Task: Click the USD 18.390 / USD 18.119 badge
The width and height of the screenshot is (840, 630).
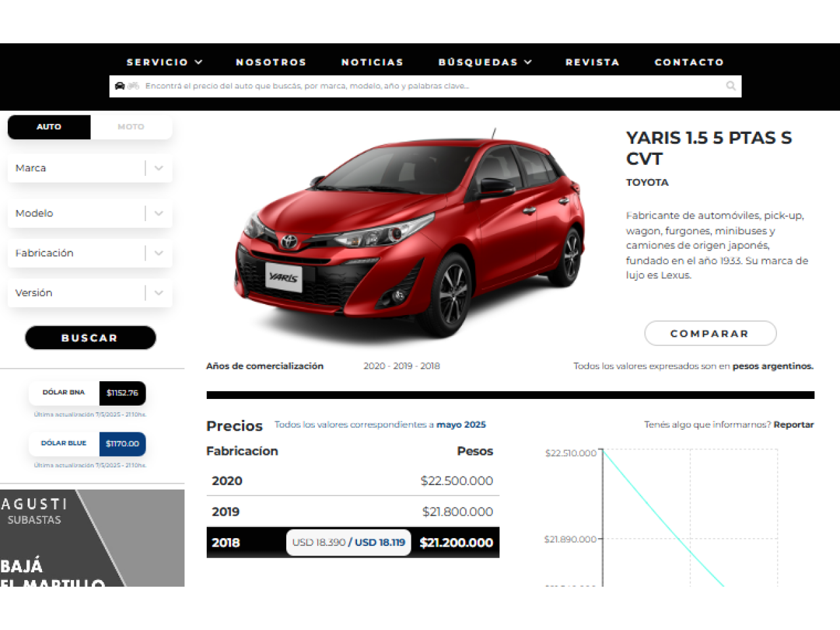Action: click(x=348, y=543)
